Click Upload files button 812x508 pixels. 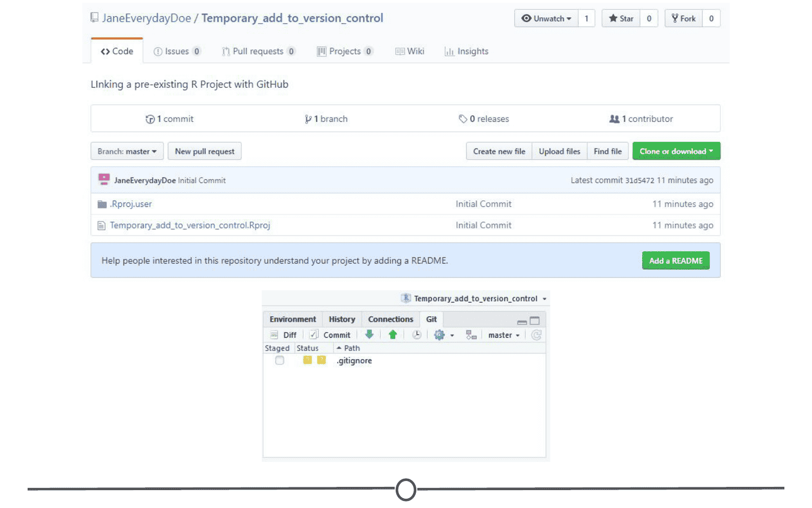(560, 151)
